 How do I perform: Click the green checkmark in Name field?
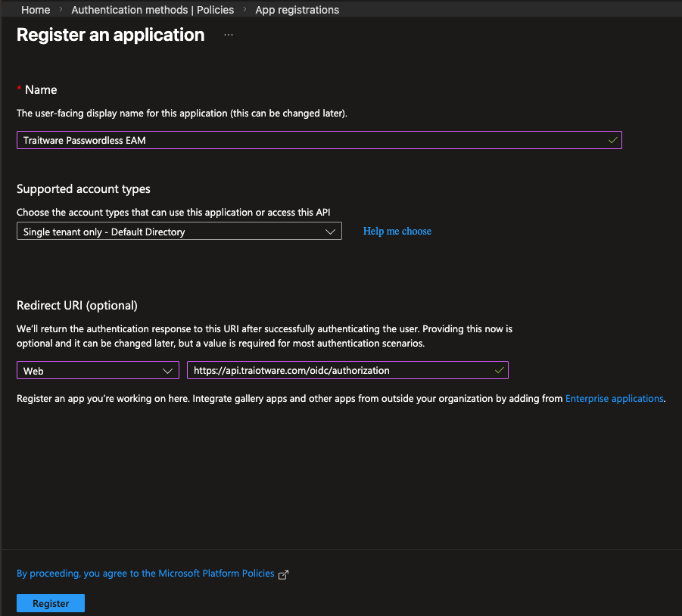point(612,140)
